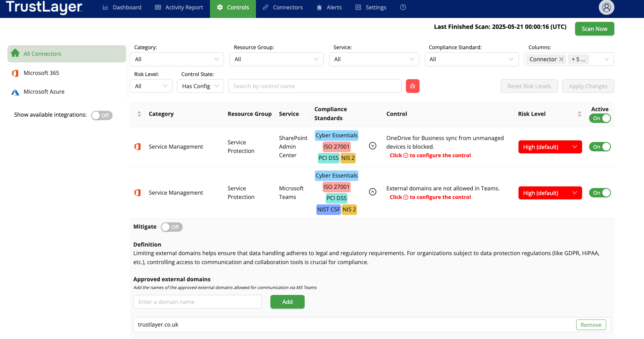Sort by Risk Level using sort arrows
Image resolution: width=644 pixels, height=339 pixels.
579,114
